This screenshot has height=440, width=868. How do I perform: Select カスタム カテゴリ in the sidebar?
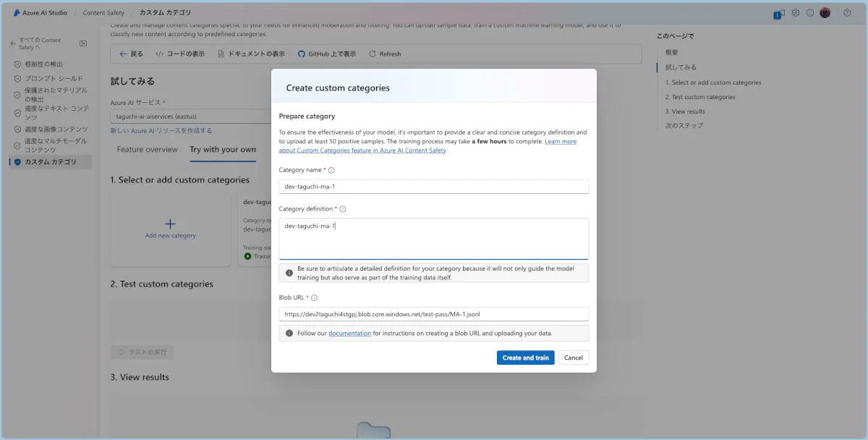click(51, 161)
